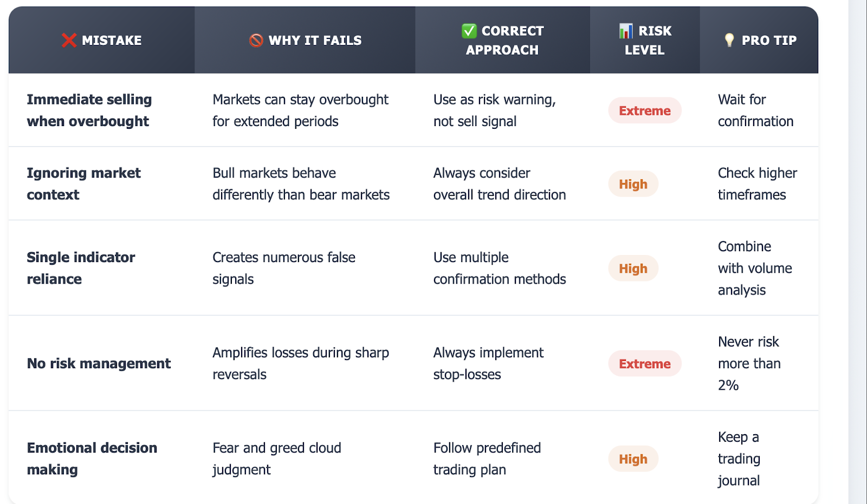Click the green checkmark icon in Correct Approach header
This screenshot has height=504, width=867.
click(x=469, y=31)
